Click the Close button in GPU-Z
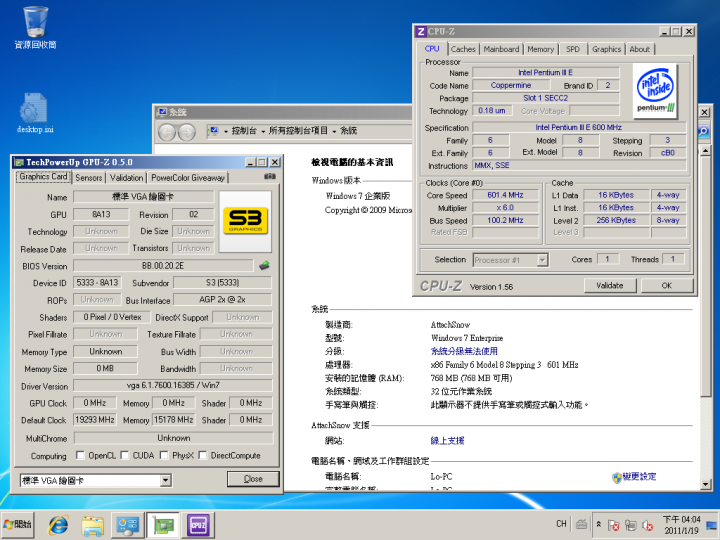The width and height of the screenshot is (720, 540). click(x=253, y=479)
